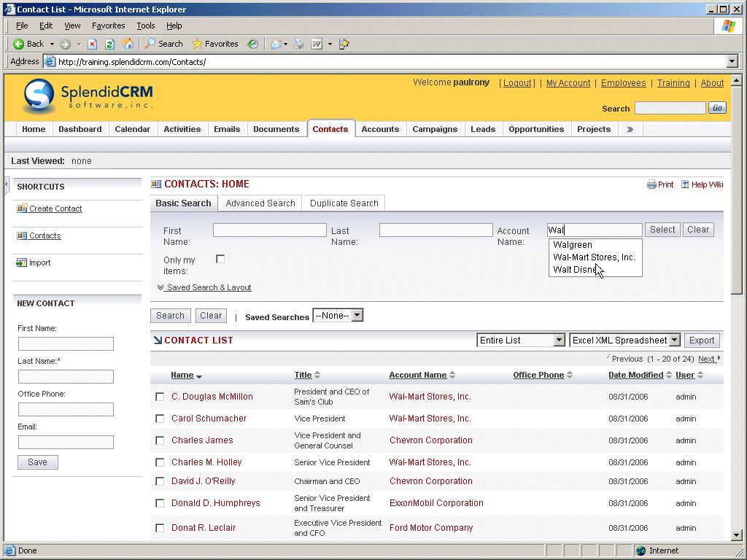Click the Import shortcut icon
The width and height of the screenshot is (747, 560).
[x=22, y=262]
